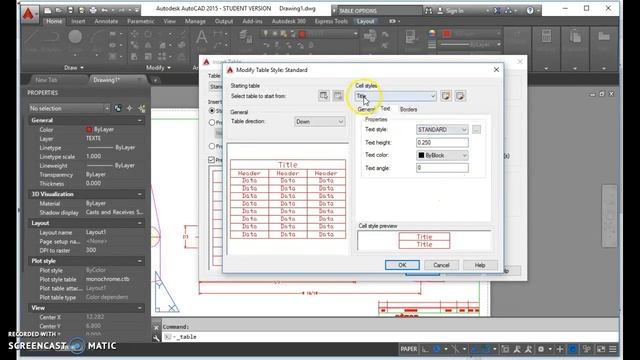Click the Text height field showing 0.200

(442, 142)
